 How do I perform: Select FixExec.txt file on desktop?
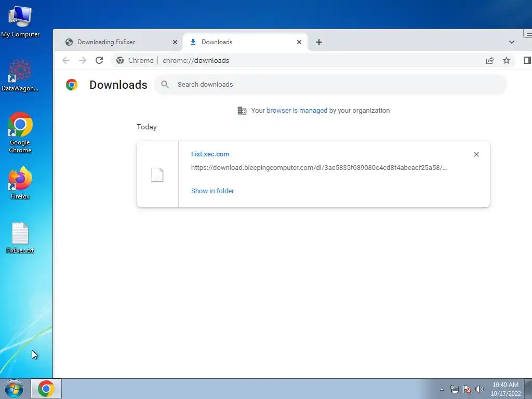coord(20,237)
